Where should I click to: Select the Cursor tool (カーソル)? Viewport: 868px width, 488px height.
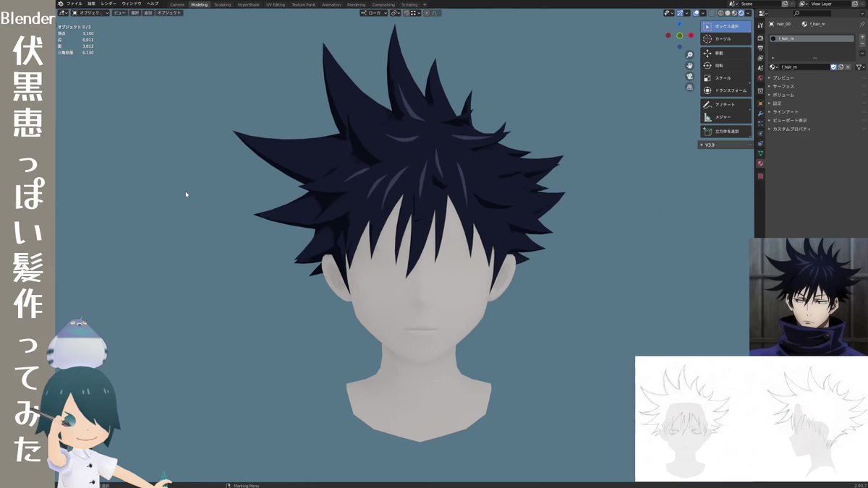point(726,38)
